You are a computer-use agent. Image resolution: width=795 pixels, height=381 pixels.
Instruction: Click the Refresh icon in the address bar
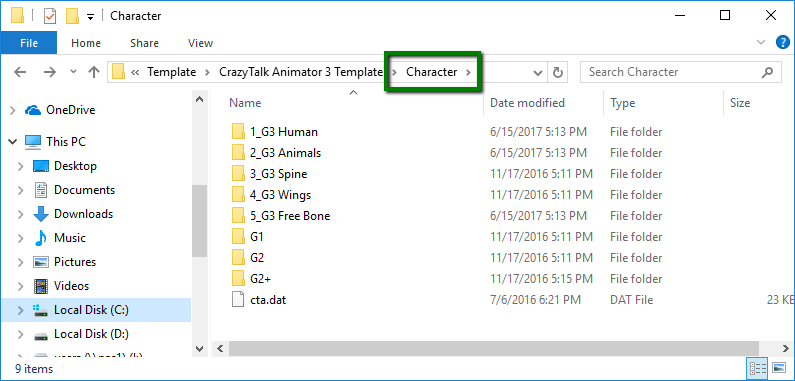557,73
